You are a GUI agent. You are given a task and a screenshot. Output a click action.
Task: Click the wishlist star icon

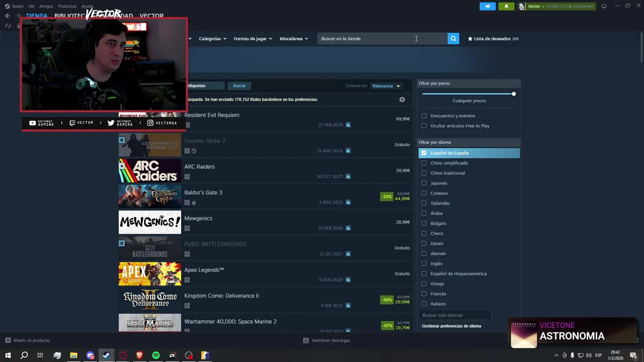pyautogui.click(x=470, y=39)
